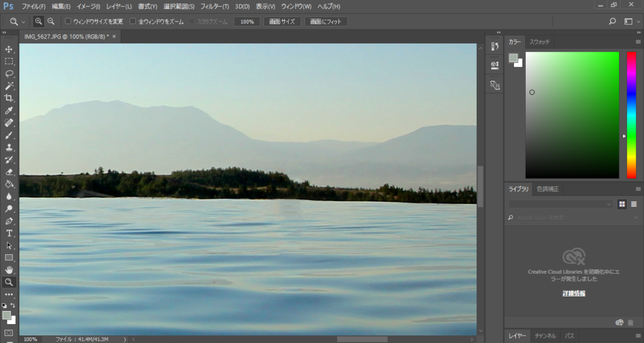Click the vertical hue slider bar
This screenshot has height=343, width=644.
coord(631,115)
